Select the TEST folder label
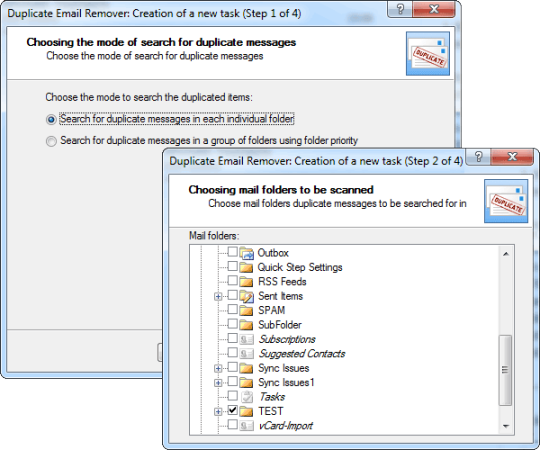Screen dimensions: 540x450 (x=271, y=411)
